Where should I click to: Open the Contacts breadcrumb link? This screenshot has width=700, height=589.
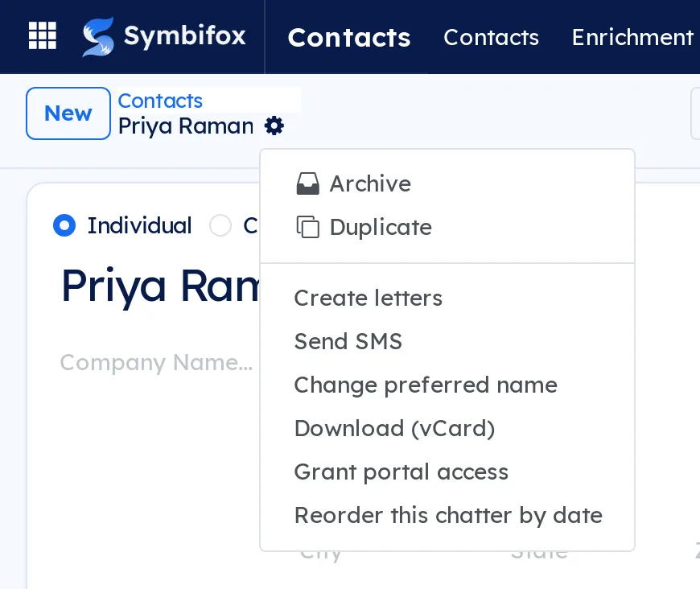pos(160,101)
